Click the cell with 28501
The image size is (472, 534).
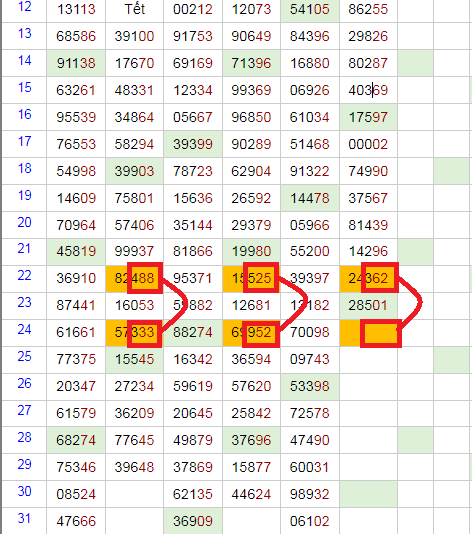(x=368, y=305)
